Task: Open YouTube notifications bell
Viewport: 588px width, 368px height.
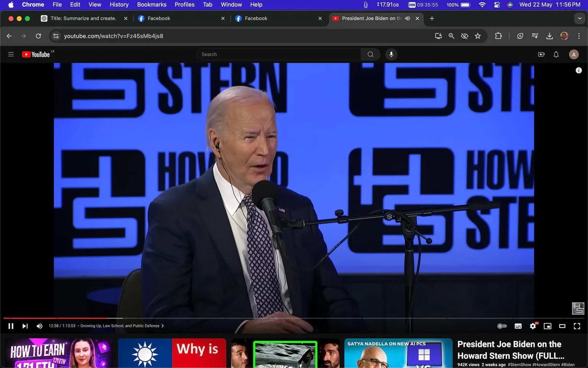Action: click(x=556, y=54)
